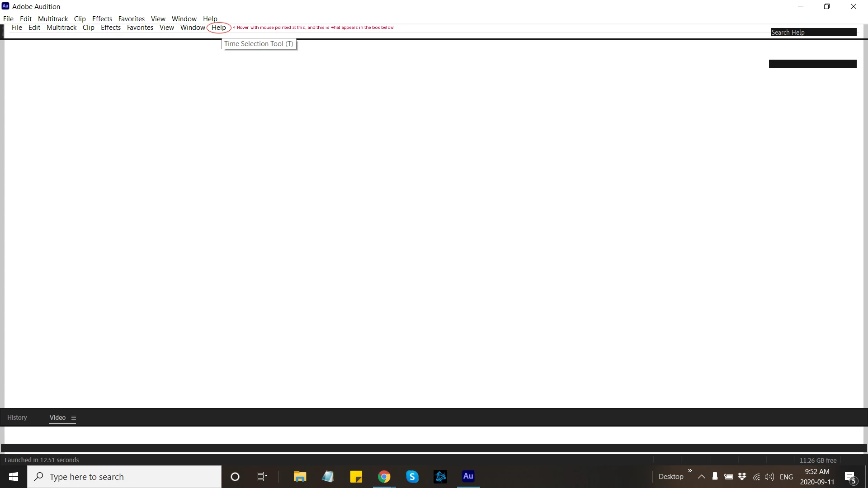Expand the Desktop toolbar chevron
868x488 pixels.
coord(690,471)
